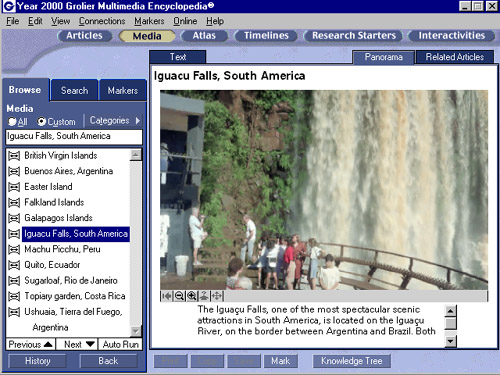
Task: Click the media title search field
Action: tap(74, 136)
